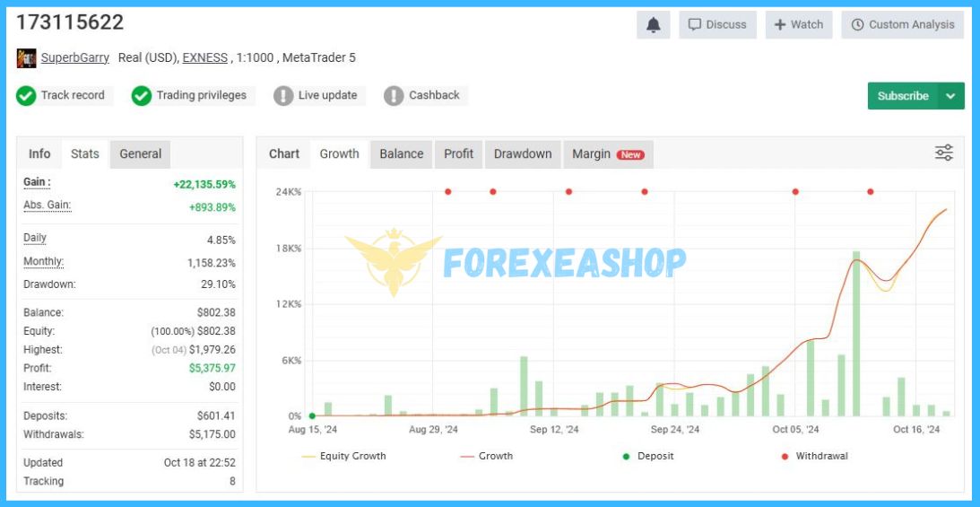This screenshot has height=507, width=980.
Task: Open Custom Analysis
Action: click(x=903, y=25)
